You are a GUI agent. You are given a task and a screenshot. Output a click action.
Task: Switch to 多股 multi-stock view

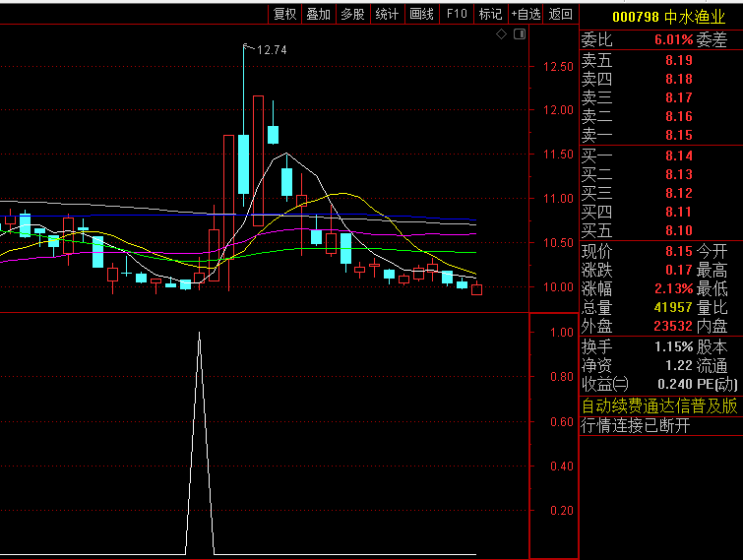[352, 14]
